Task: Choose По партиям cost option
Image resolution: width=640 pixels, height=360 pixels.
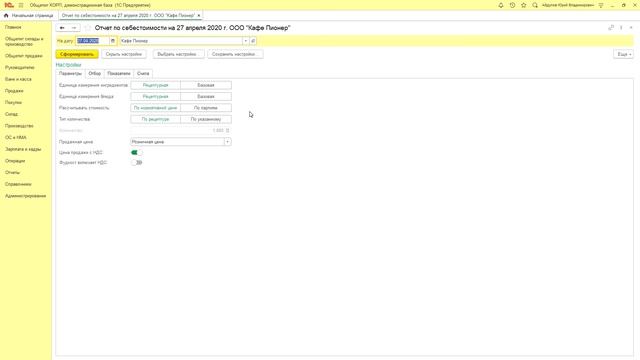Action: (206, 108)
